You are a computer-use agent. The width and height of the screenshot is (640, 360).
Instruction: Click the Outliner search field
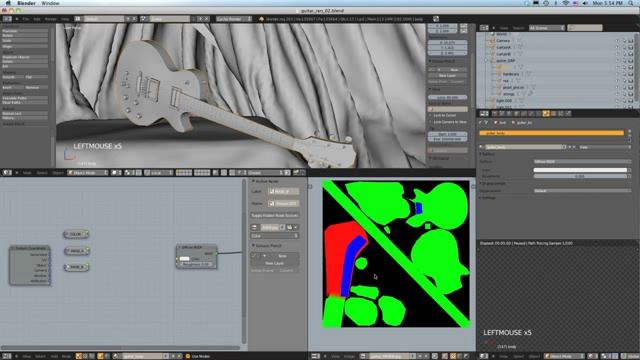click(x=585, y=28)
